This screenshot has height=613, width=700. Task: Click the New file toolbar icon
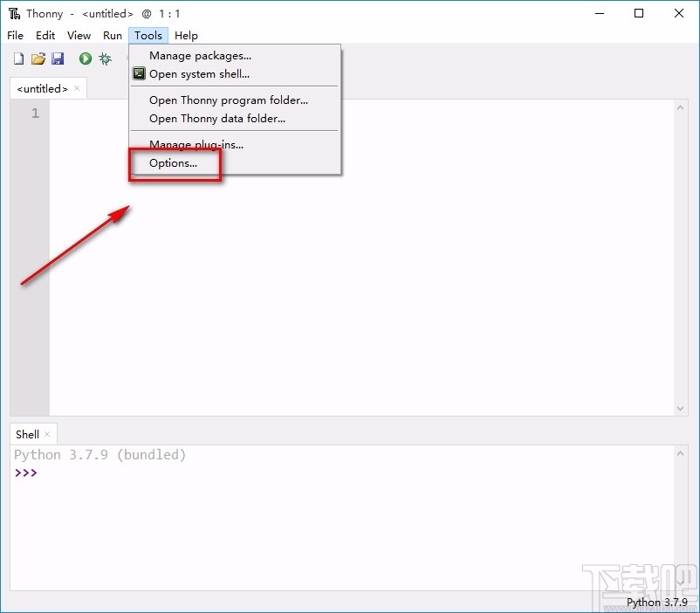pos(18,59)
